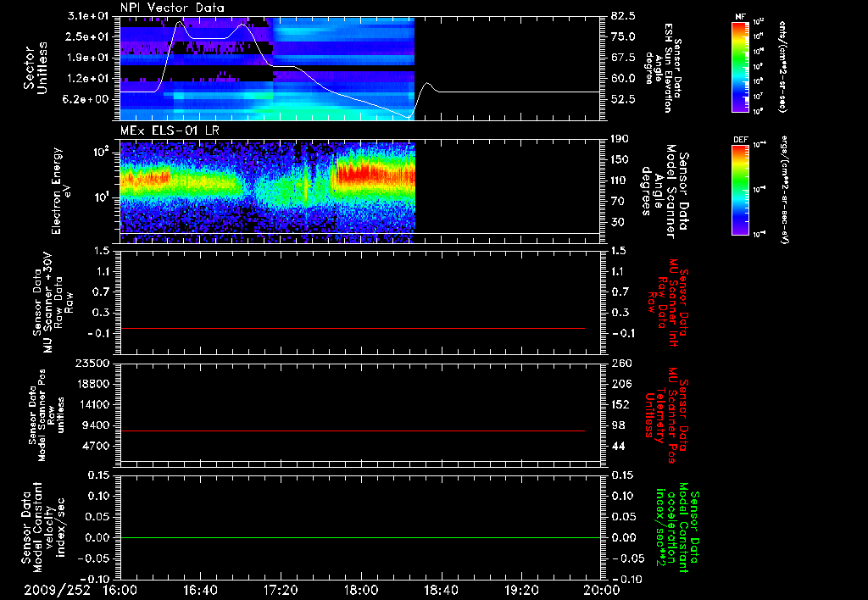
Task: Click the 2.5e+01 sector tick label
Action: click(88, 36)
